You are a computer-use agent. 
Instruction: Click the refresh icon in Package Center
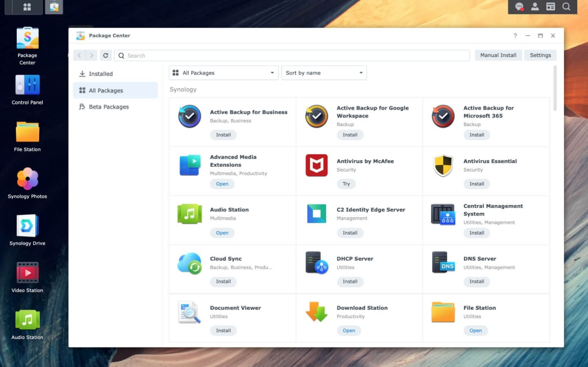point(105,55)
